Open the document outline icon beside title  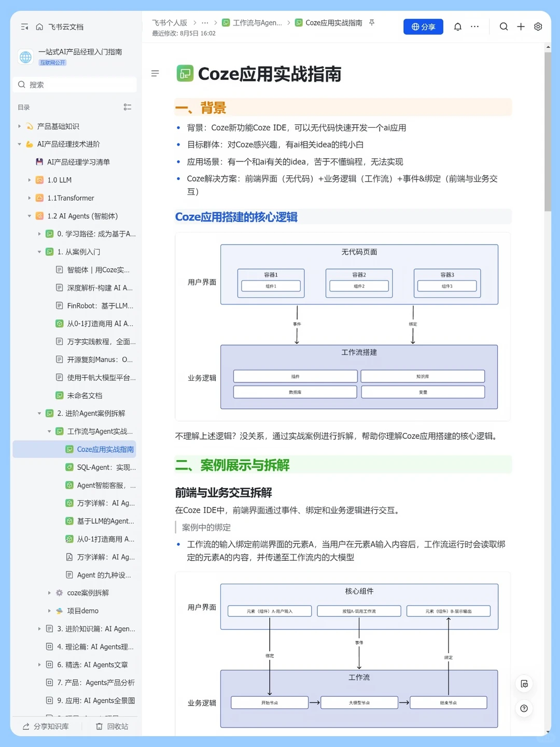point(155,74)
